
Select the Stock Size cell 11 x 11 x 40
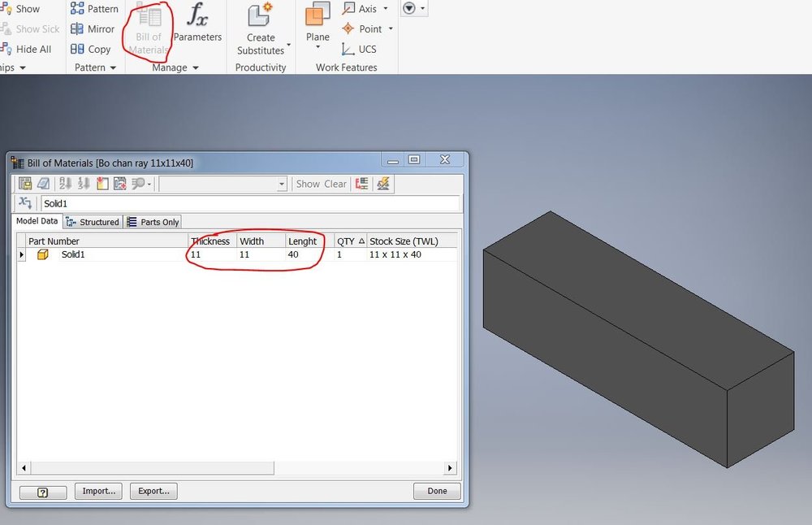(412, 254)
